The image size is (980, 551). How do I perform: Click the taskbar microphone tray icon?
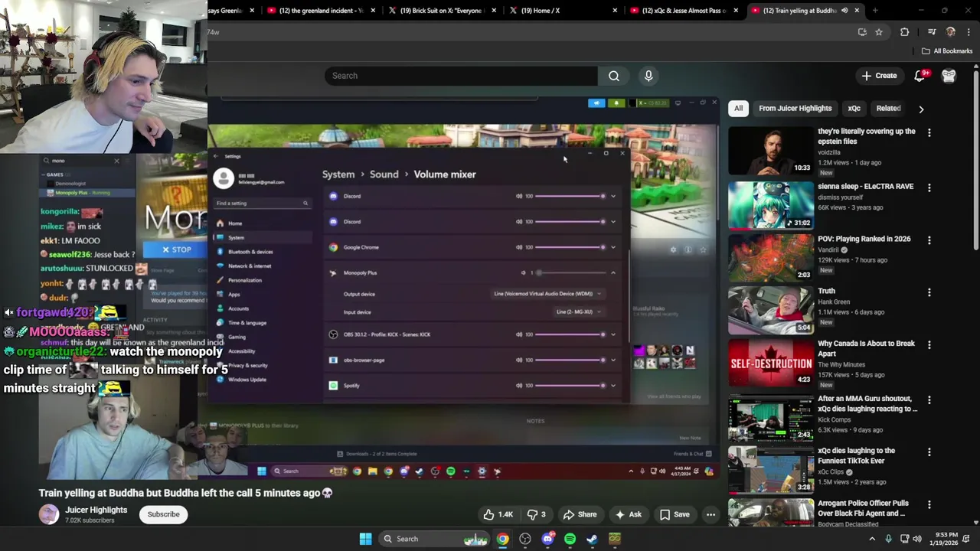888,539
